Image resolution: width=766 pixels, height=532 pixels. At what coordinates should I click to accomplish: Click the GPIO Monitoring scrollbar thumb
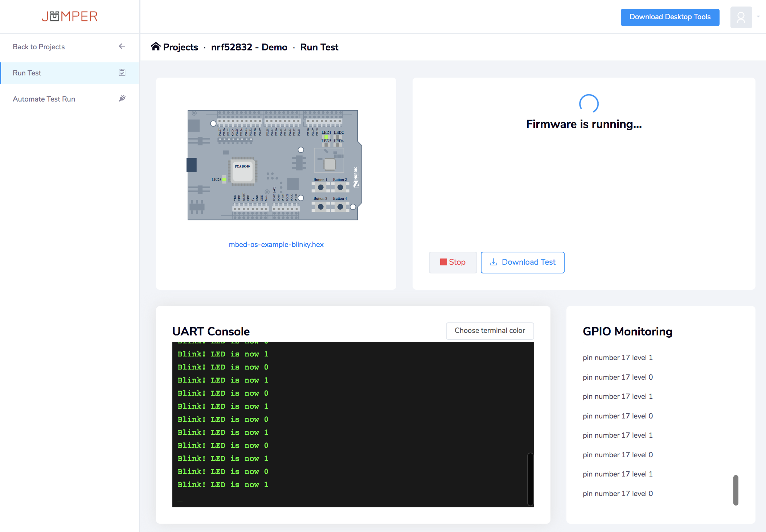pos(736,490)
